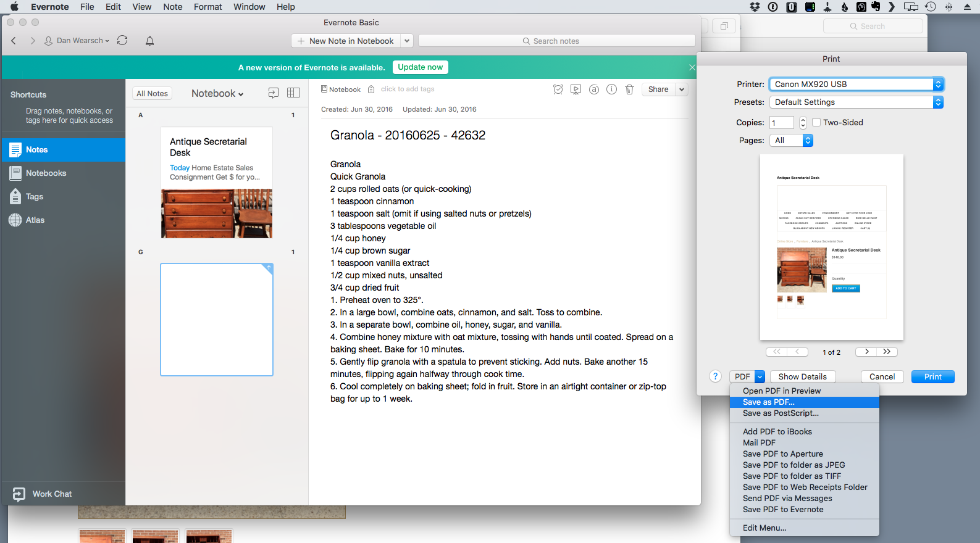
Task: Click the Copies number field
Action: point(781,123)
